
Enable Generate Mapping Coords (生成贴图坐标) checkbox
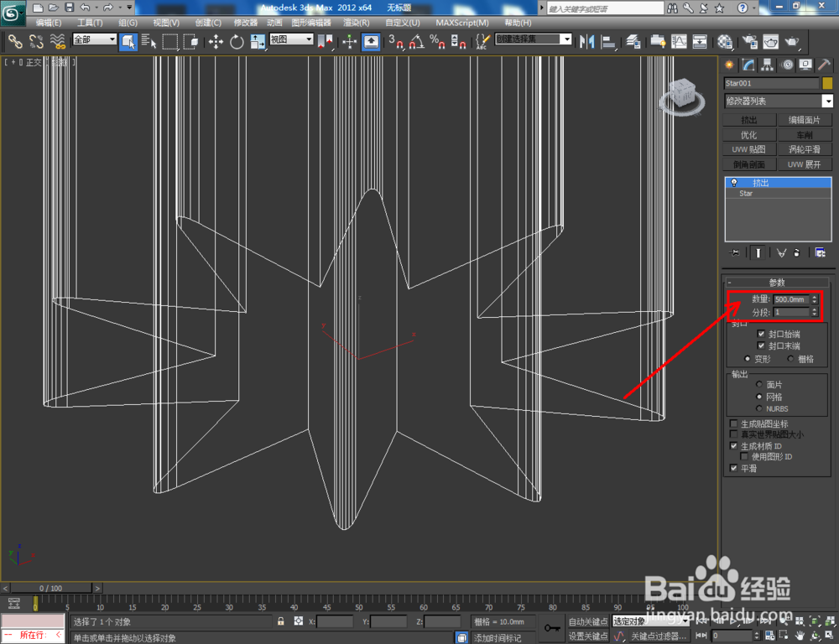tap(734, 423)
